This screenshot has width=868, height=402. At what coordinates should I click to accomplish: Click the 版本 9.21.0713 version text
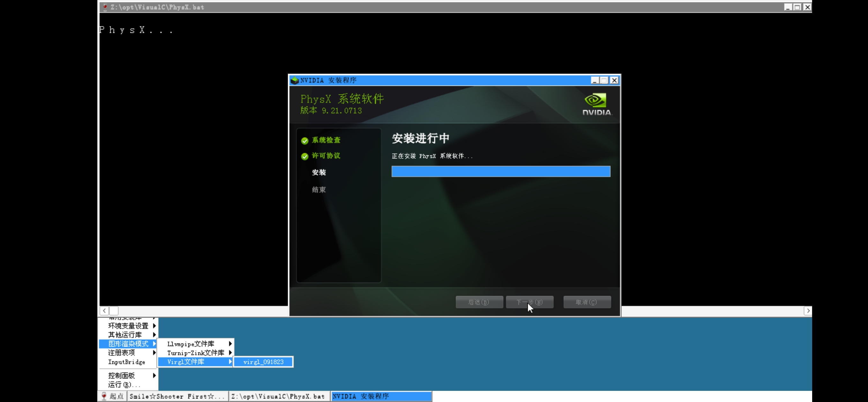331,110
